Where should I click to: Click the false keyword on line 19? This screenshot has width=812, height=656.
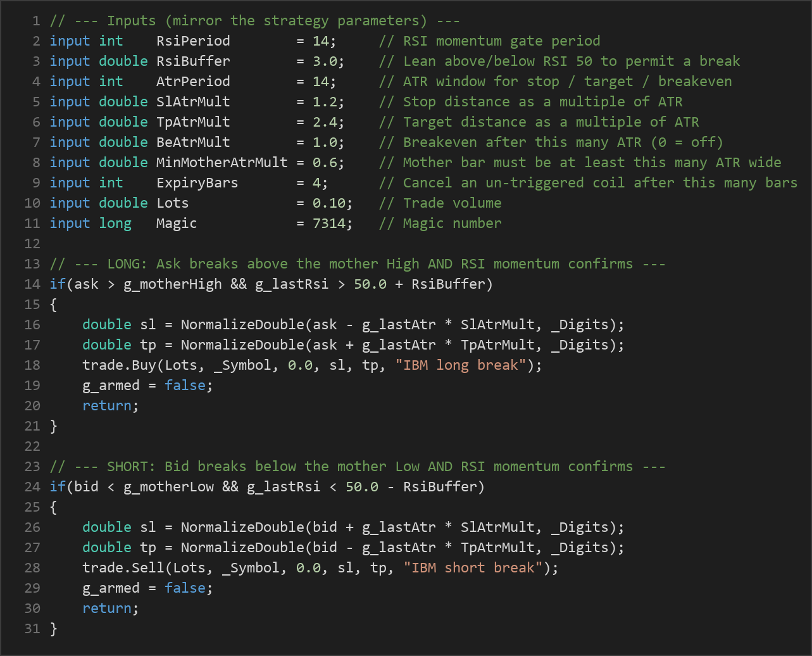point(185,386)
